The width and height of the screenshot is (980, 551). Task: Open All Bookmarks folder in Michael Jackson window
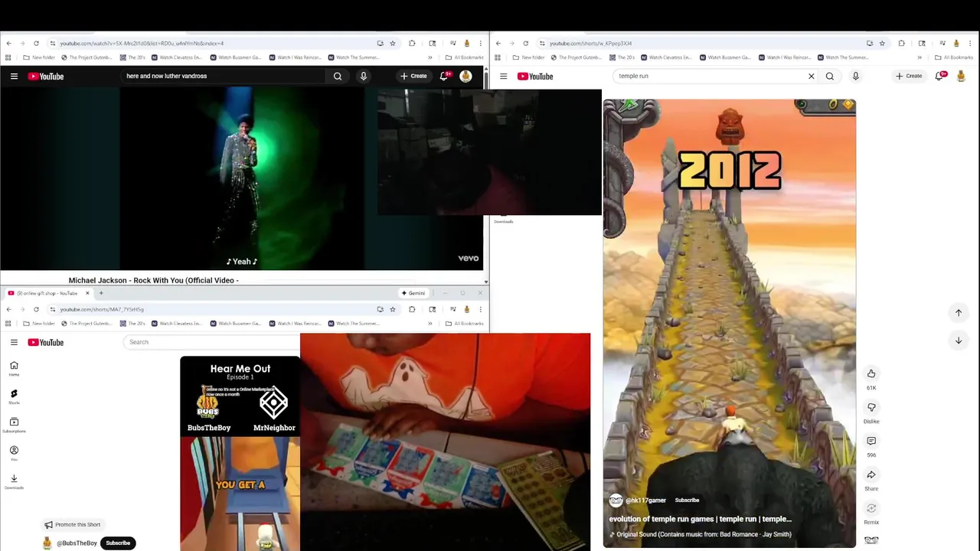465,57
